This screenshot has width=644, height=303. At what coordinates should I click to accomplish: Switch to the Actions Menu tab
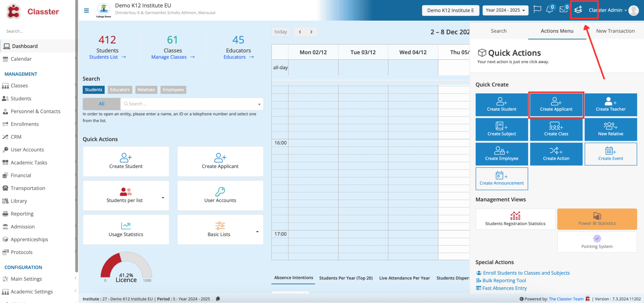(x=557, y=31)
